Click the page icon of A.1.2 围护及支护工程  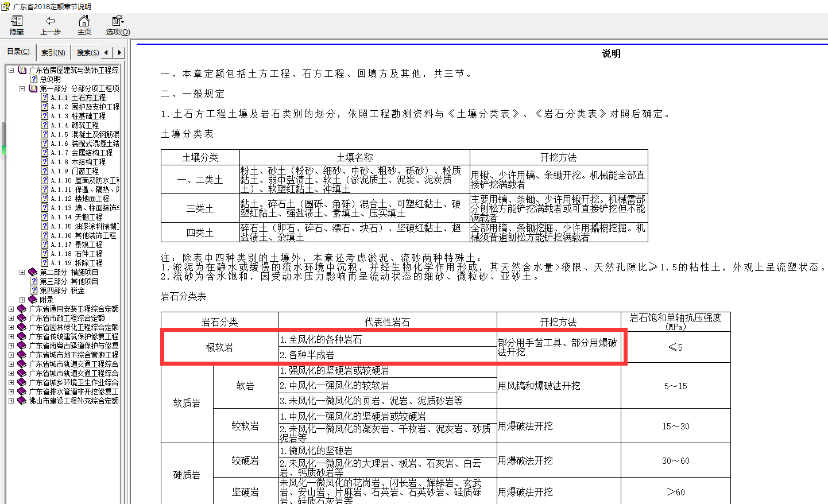(45, 107)
